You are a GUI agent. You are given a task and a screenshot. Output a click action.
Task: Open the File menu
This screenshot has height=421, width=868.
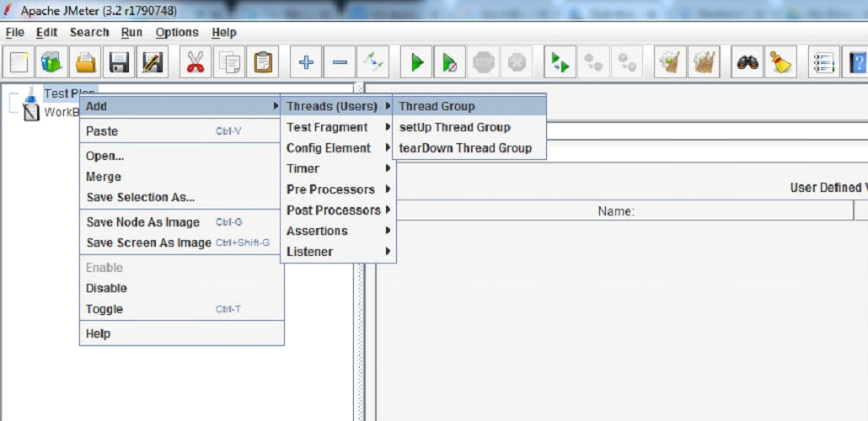tap(15, 33)
